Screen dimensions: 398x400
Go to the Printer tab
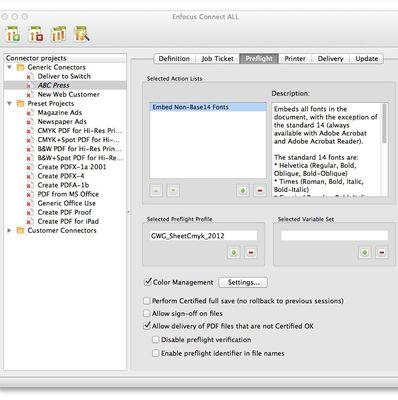pyautogui.click(x=295, y=59)
